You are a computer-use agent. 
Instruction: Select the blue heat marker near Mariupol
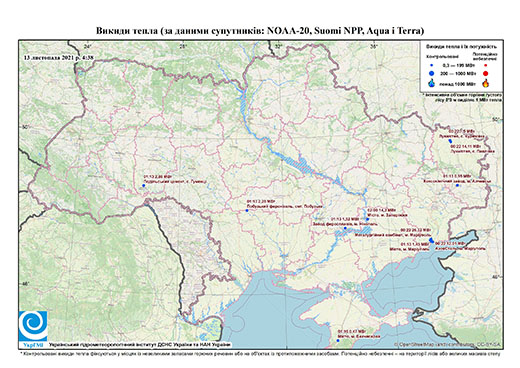(431, 240)
